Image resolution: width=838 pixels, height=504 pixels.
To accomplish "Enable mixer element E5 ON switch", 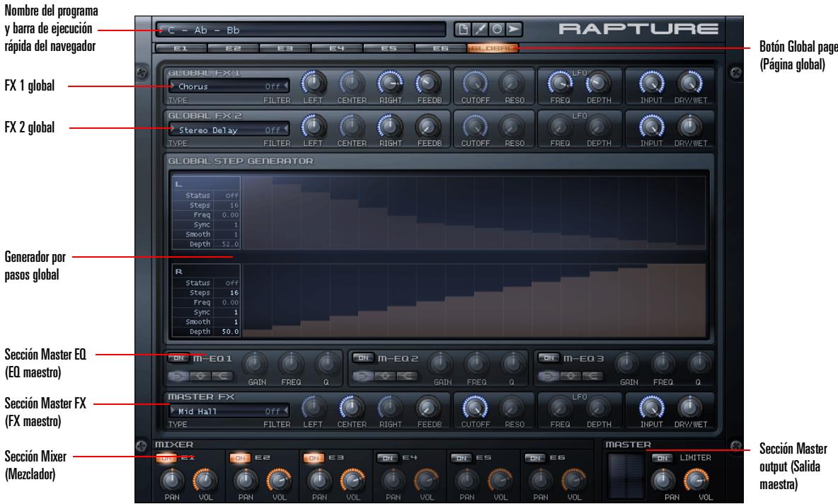I will point(461,458).
